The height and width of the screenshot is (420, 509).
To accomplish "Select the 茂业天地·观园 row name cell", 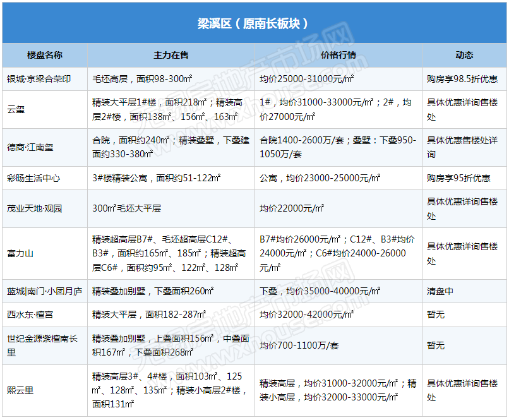I will coord(35,208).
